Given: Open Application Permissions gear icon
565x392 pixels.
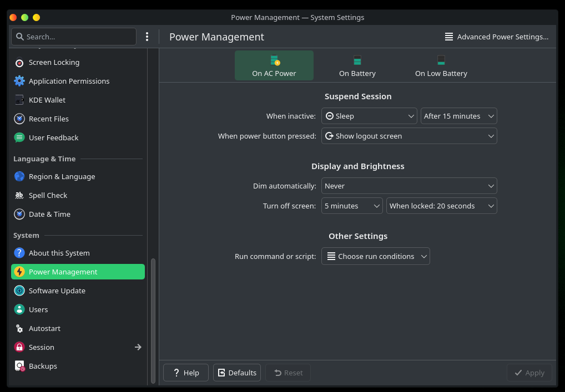Looking at the screenshot, I should coord(19,81).
